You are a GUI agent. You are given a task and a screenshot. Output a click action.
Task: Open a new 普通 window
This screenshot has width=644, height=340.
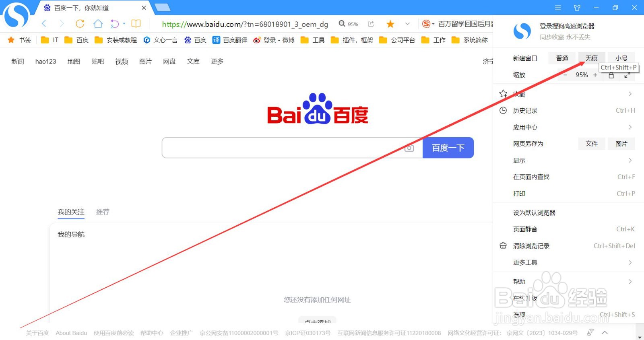tap(562, 58)
